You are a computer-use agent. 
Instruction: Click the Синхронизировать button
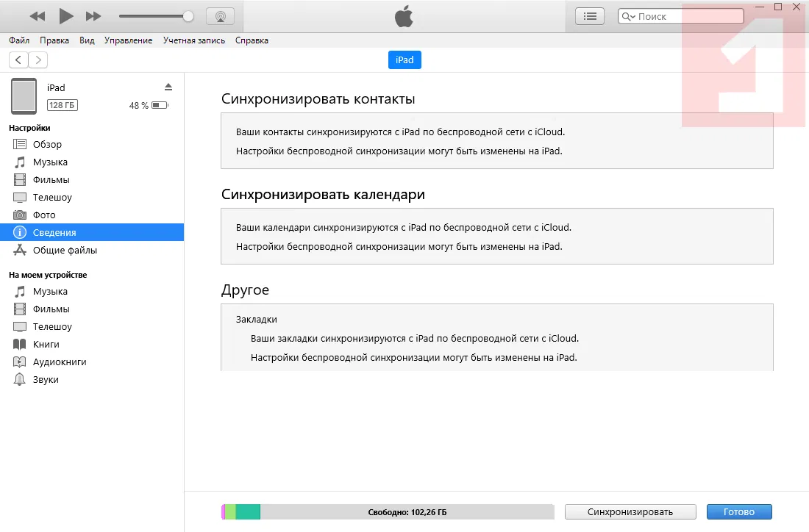630,512
